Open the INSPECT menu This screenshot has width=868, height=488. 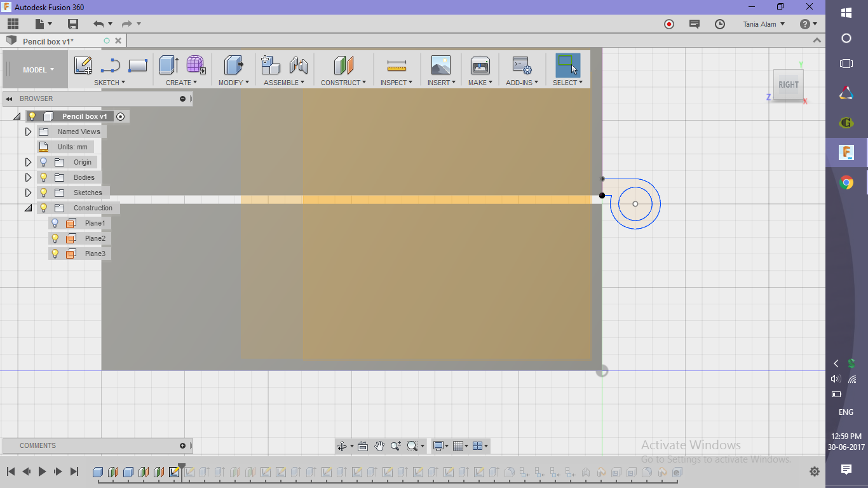click(x=397, y=83)
